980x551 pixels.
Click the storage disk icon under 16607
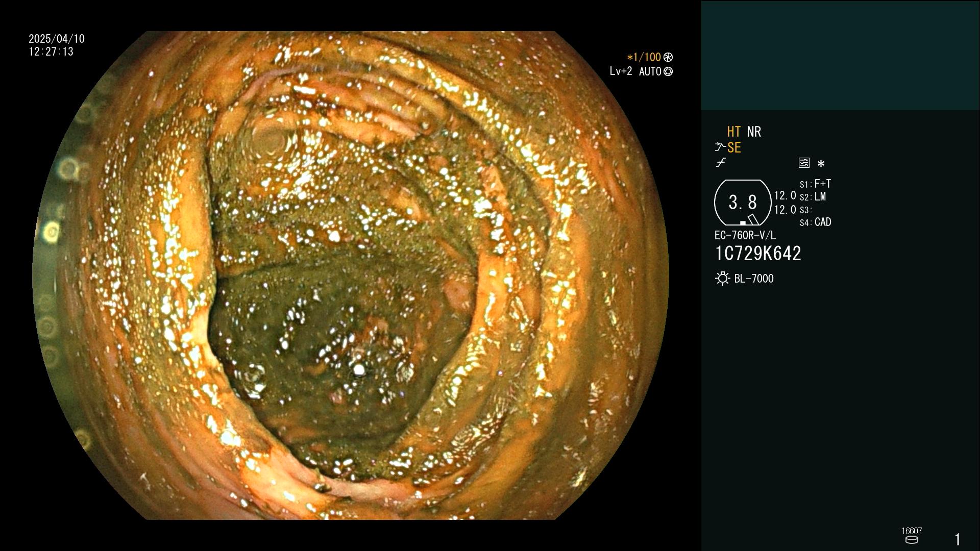912,540
